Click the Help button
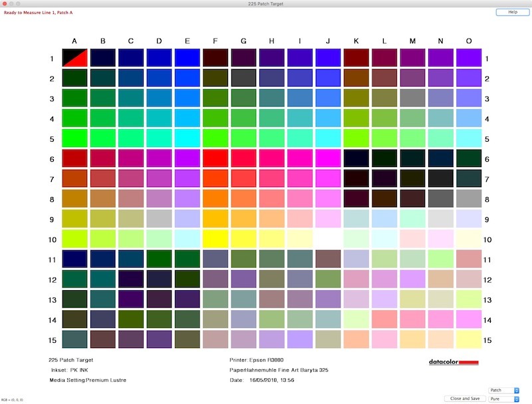This screenshot has width=532, height=404. [508, 12]
